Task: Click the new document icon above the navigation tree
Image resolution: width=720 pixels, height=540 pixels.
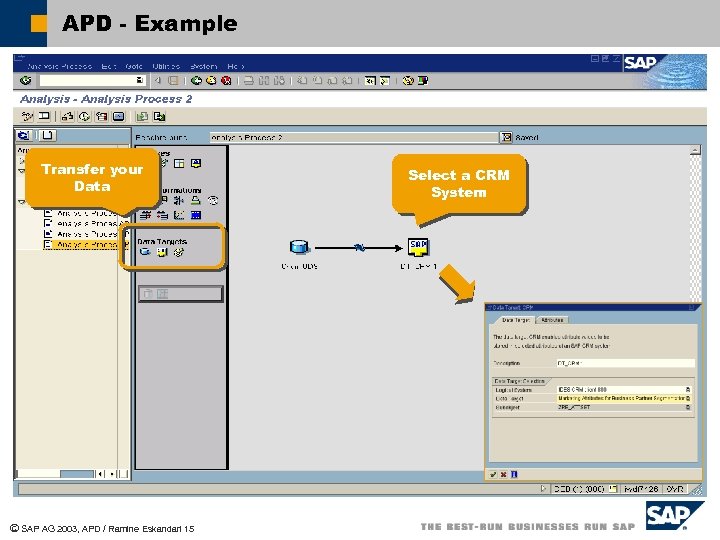Action: click(x=47, y=135)
